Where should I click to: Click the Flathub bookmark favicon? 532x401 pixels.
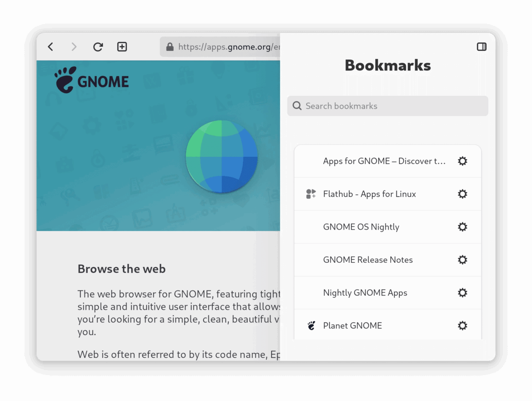tap(311, 194)
